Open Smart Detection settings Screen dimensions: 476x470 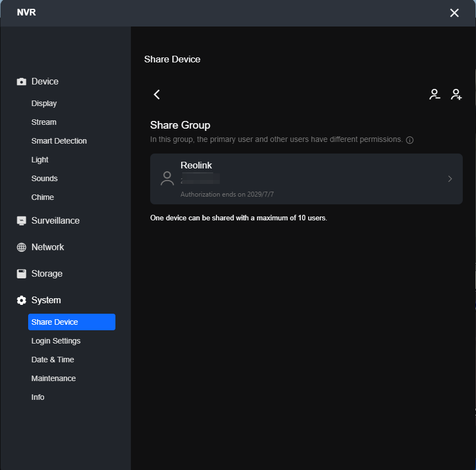(x=59, y=141)
